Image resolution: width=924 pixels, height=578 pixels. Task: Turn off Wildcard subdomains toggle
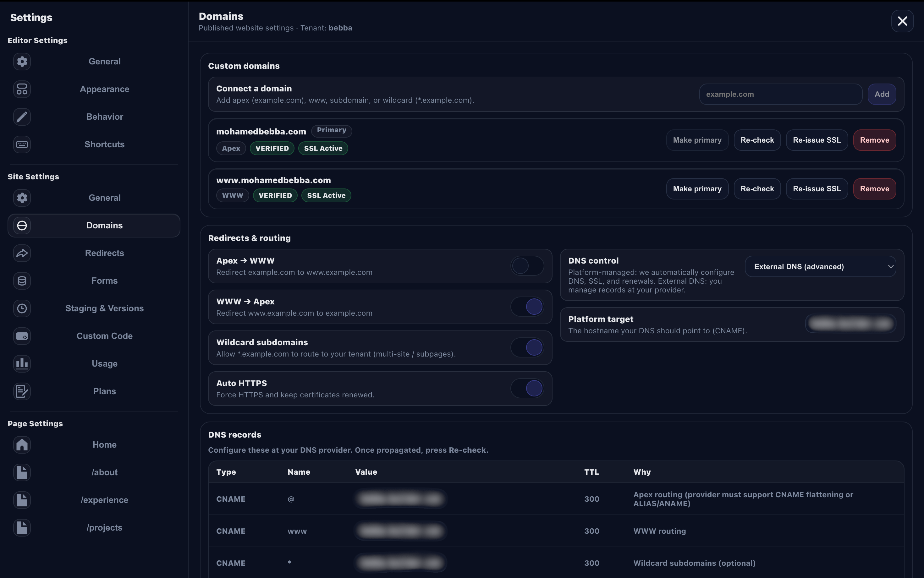tap(527, 347)
